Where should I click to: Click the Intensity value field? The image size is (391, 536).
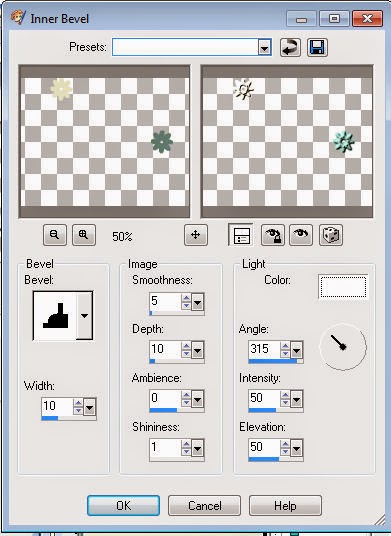(x=264, y=398)
